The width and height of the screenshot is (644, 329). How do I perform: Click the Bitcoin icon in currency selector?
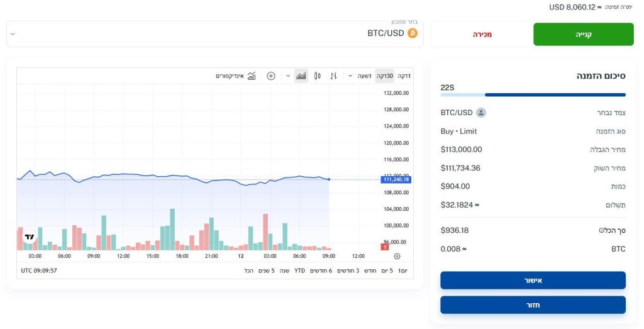click(x=413, y=33)
